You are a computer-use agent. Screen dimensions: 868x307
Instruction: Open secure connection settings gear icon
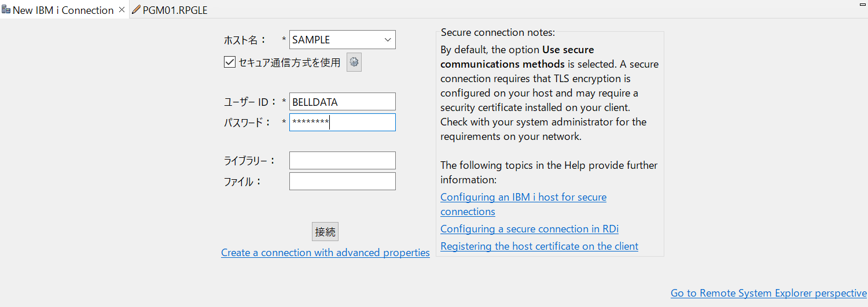coord(354,62)
